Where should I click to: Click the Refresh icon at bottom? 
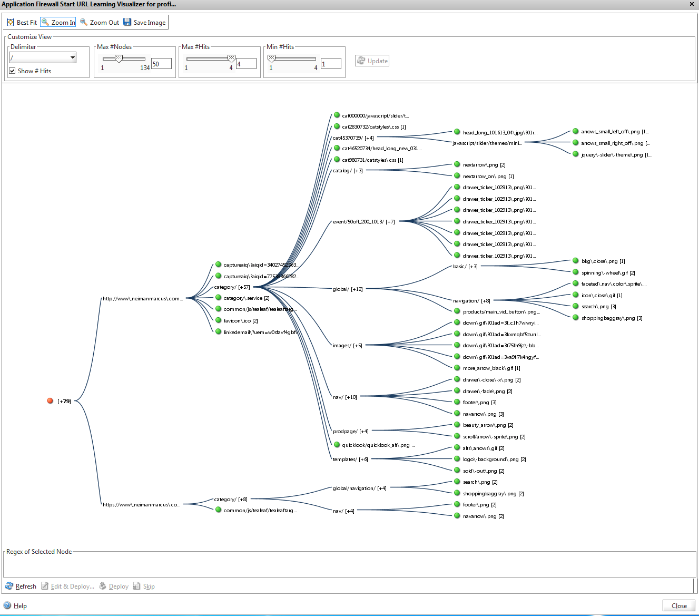(9, 586)
